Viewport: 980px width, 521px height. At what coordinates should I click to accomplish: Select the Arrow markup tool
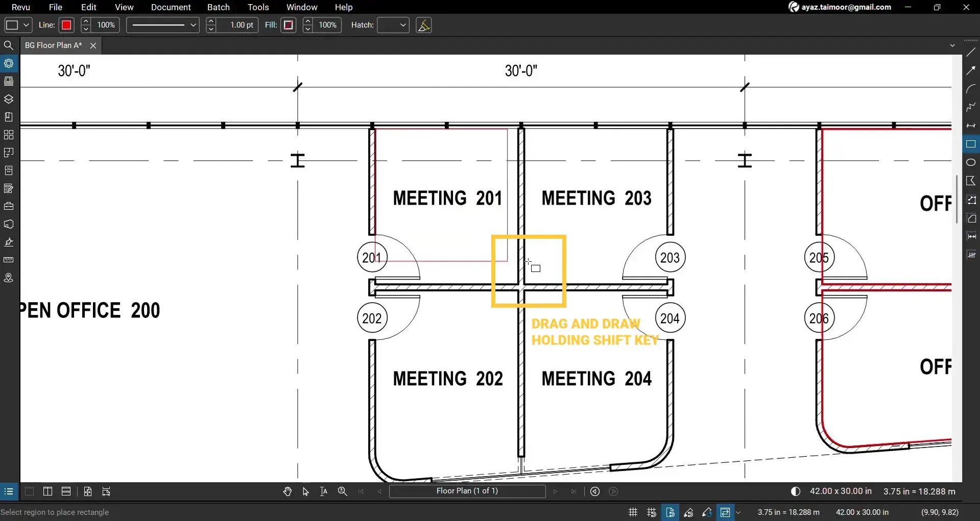tap(971, 70)
